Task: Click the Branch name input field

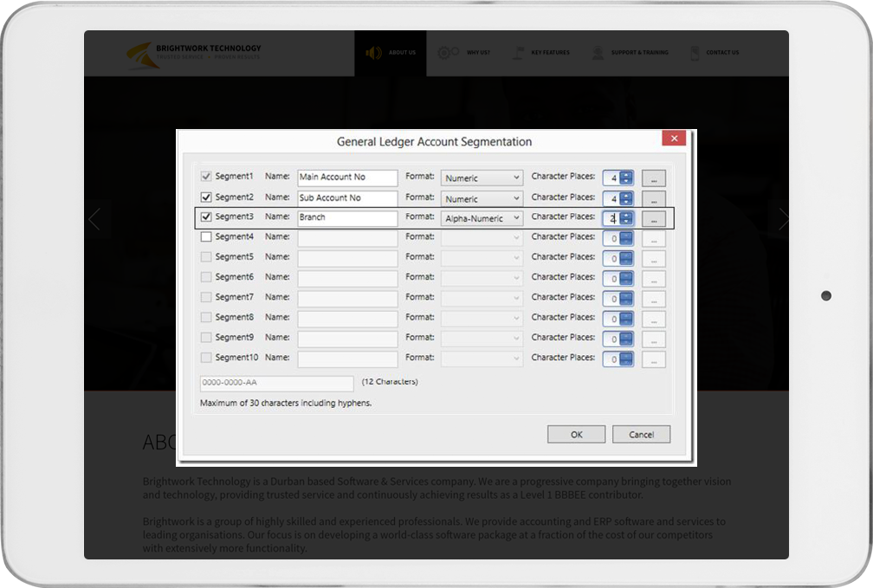Action: pyautogui.click(x=347, y=218)
